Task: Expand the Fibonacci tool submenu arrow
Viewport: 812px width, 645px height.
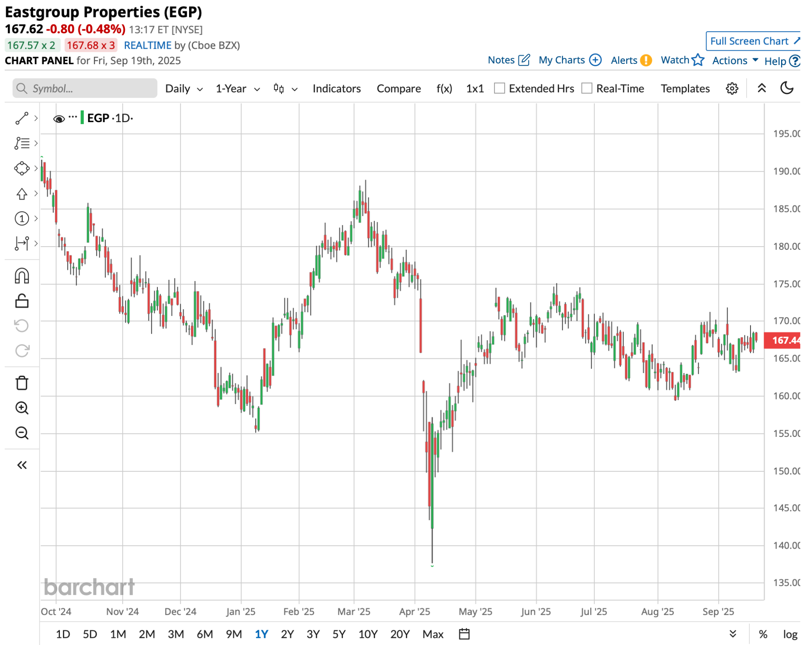Action: [36, 143]
